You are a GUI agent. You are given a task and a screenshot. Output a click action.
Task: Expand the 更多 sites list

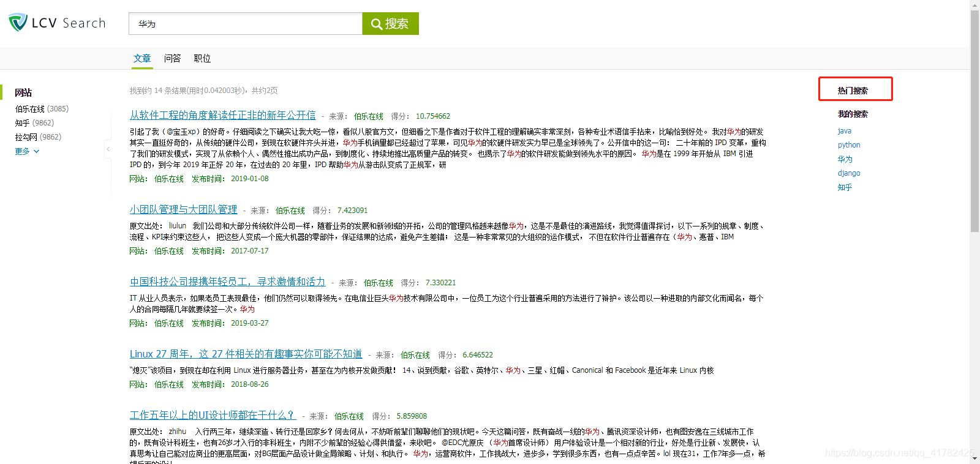pos(27,151)
